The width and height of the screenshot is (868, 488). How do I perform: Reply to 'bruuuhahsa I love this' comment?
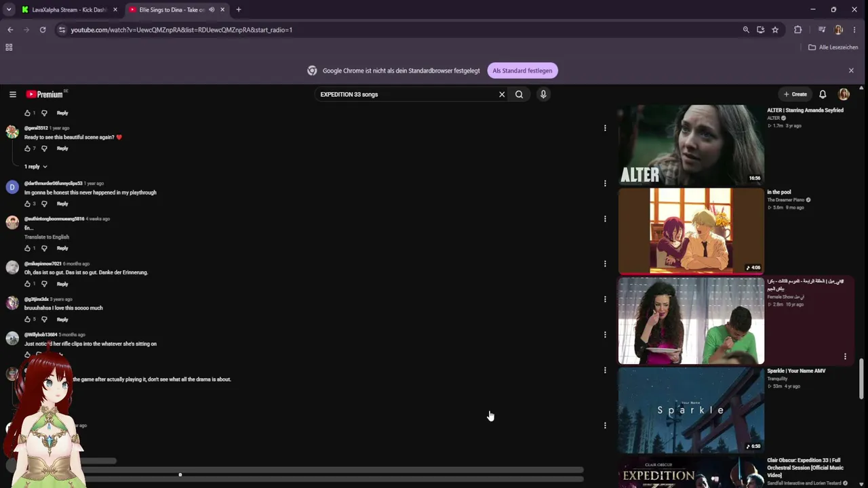(62, 319)
